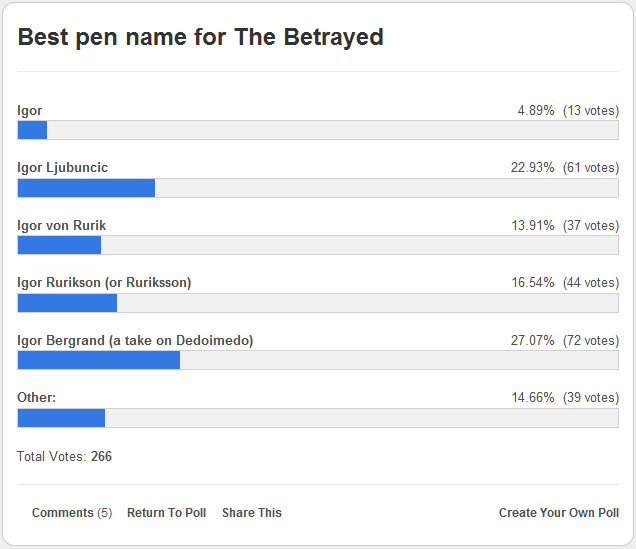
Task: Click the Igor Bergrand result bar
Action: pyautogui.click(x=318, y=360)
